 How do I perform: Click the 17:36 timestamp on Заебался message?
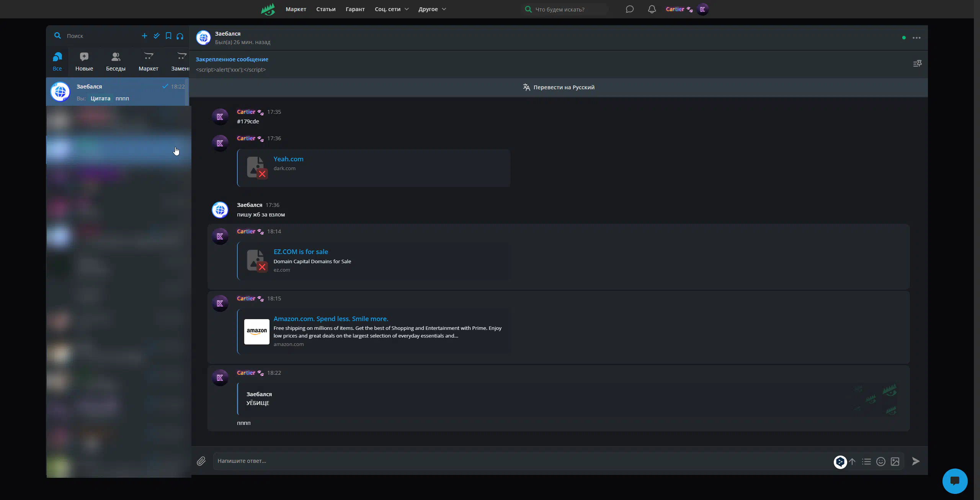(x=273, y=205)
